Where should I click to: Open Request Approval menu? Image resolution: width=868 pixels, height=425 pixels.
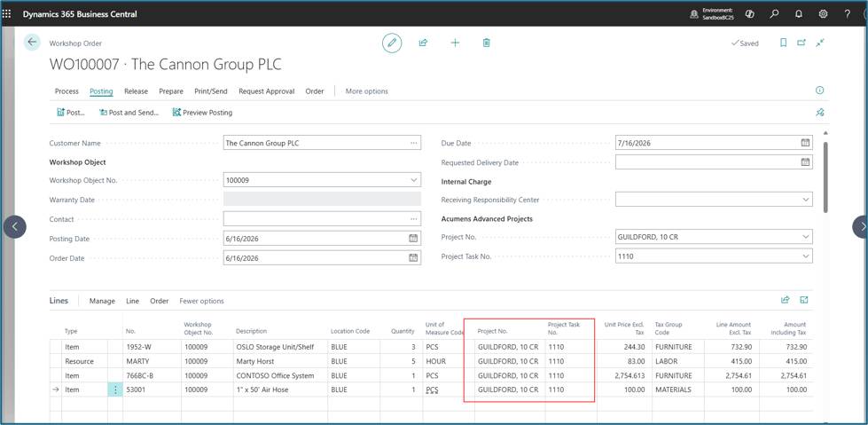pos(266,91)
